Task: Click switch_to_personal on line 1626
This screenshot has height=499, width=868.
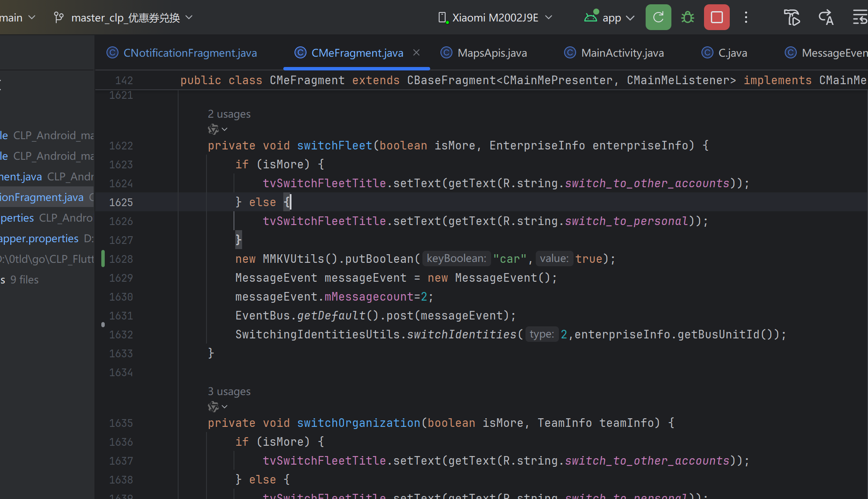Action: 627,221
